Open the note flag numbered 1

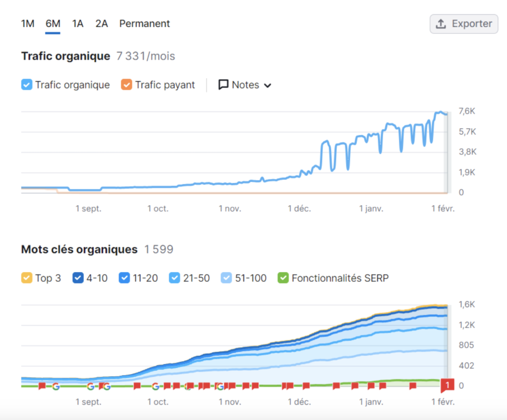tap(447, 385)
